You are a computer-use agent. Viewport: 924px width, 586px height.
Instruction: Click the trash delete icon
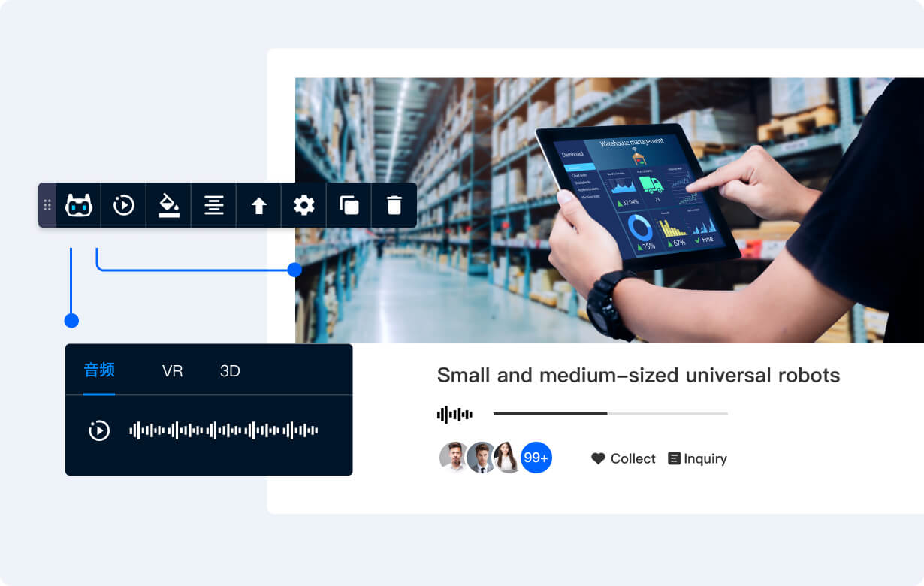click(x=394, y=205)
